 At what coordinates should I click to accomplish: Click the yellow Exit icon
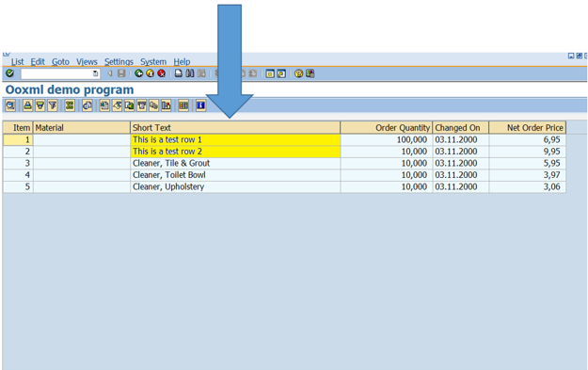pyautogui.click(x=150, y=73)
